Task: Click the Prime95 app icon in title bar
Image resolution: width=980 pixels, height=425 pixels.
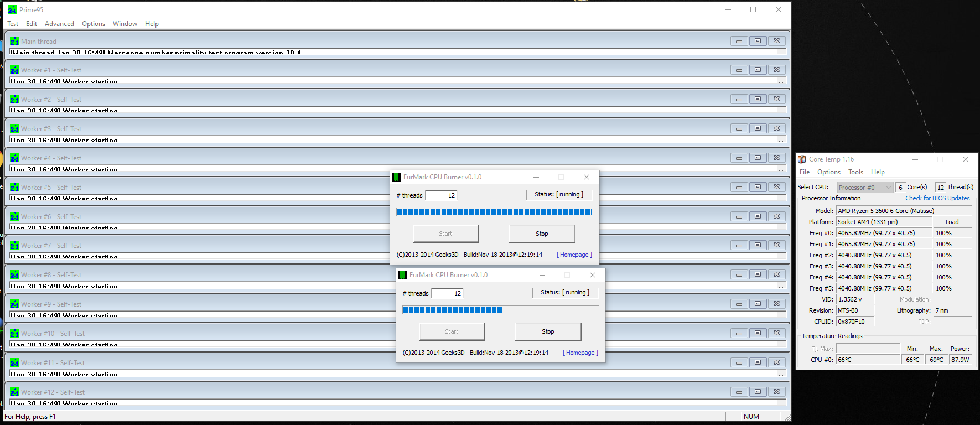Action: click(12, 9)
